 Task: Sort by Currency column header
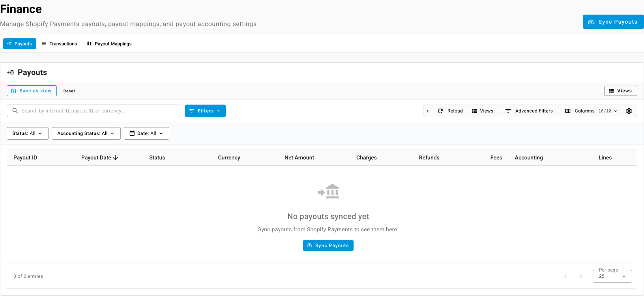[x=229, y=157]
